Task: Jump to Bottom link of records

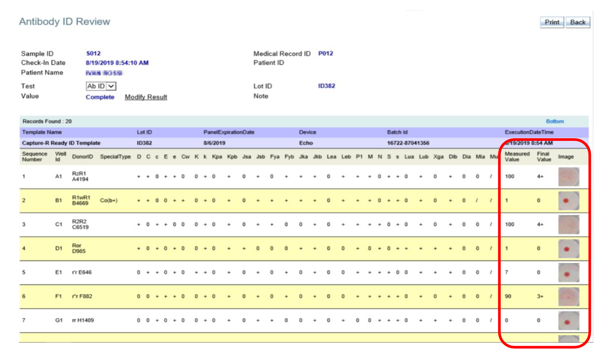Action: [555, 122]
